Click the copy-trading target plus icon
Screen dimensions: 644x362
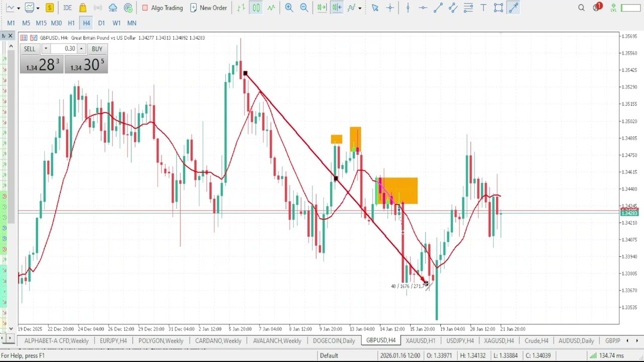coord(128,8)
